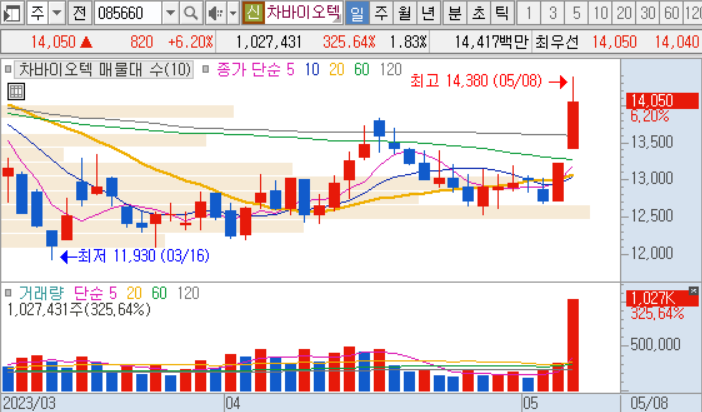The height and width of the screenshot is (412, 702).
Task: Toggle the 차바이오텍 매물대 indicator marker
Action: pos(8,69)
